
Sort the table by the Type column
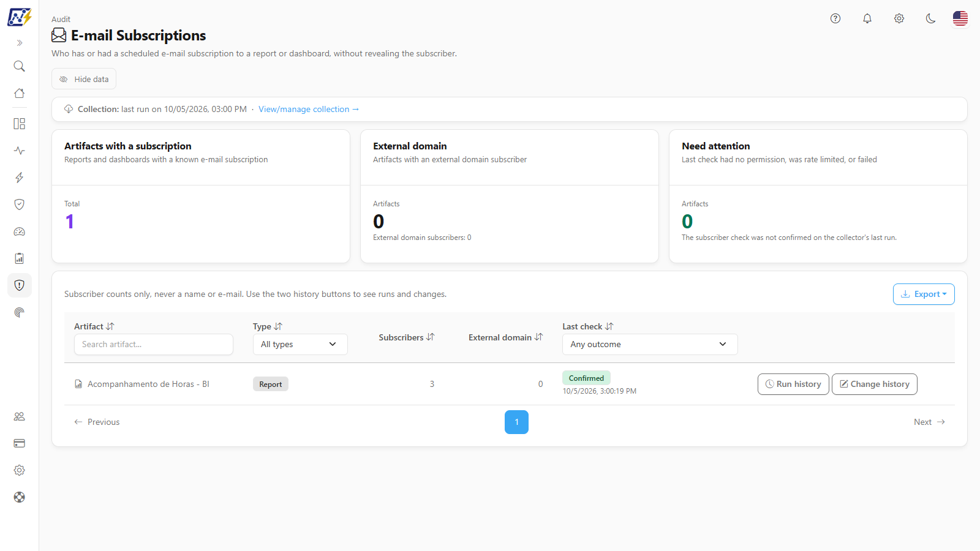pos(268,326)
